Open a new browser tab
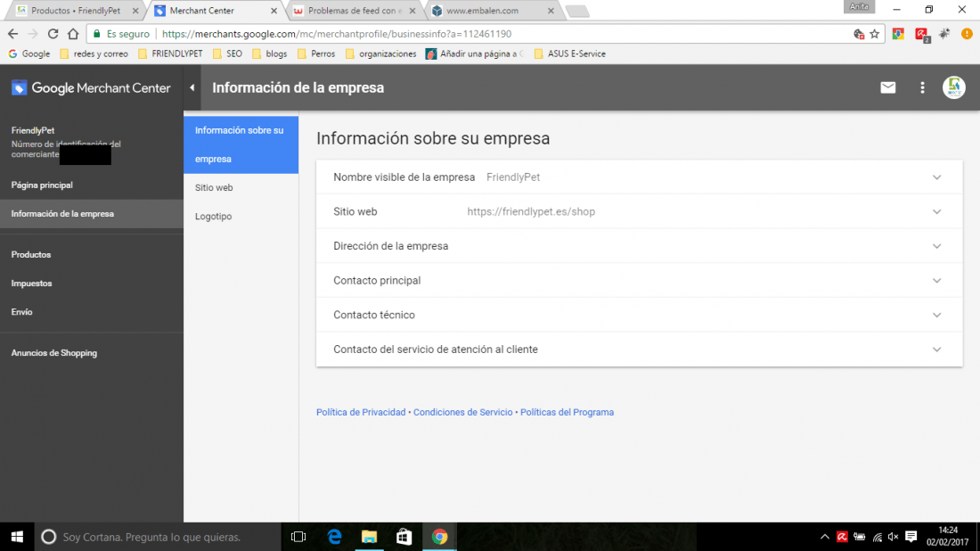Viewport: 980px width, 551px height. coord(577,12)
